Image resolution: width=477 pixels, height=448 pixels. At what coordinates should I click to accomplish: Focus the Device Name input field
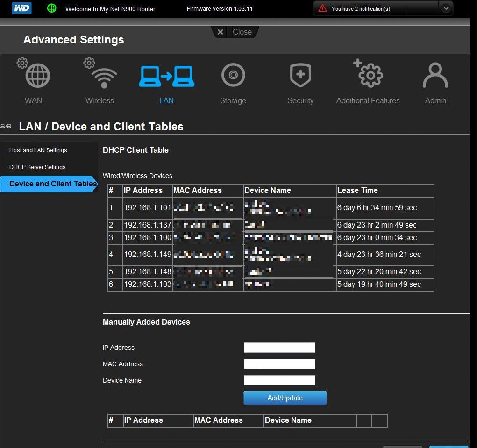click(279, 380)
